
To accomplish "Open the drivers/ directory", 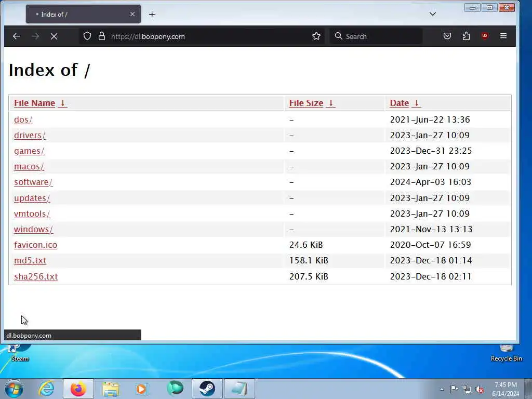I will click(30, 136).
